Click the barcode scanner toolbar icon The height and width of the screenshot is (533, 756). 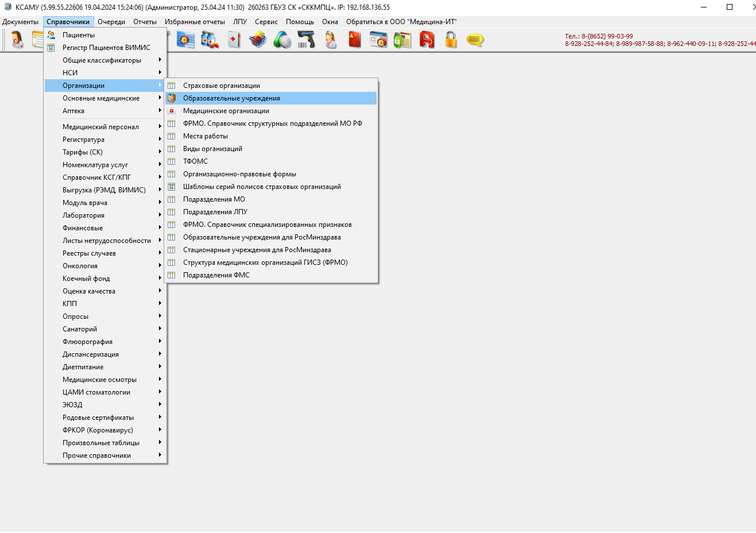[x=307, y=40]
